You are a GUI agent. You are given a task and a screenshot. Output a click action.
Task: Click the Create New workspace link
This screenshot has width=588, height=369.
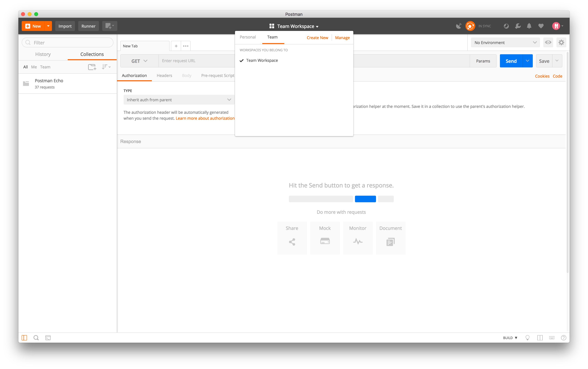(317, 38)
